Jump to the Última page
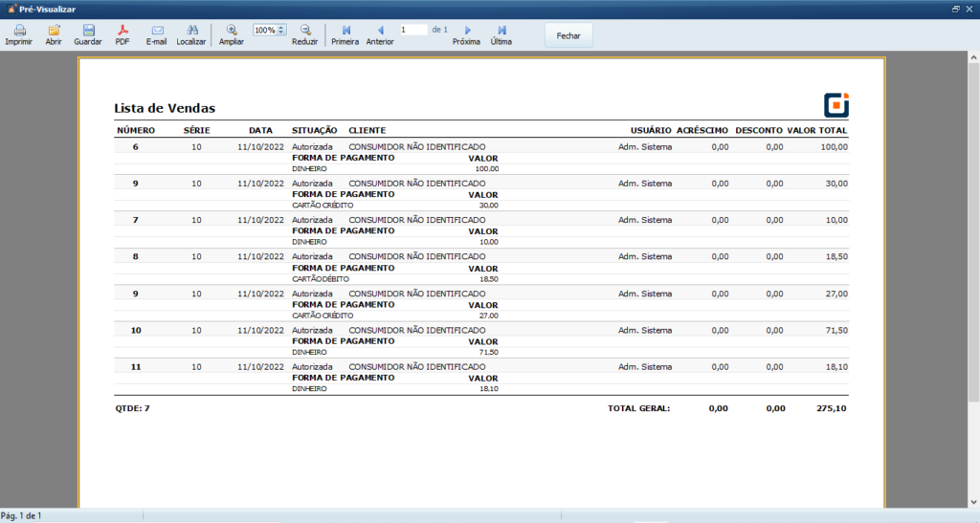Screen dimensions: 980x523 click(501, 30)
